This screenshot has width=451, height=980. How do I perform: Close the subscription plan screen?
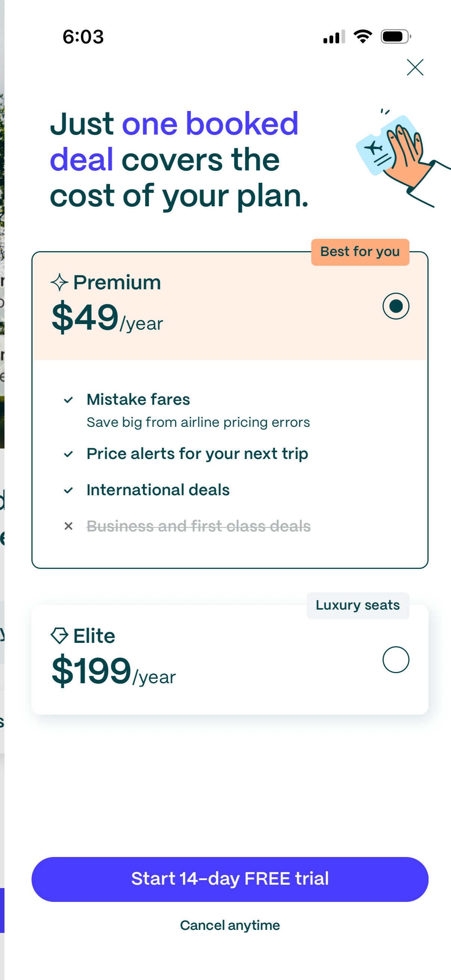click(415, 68)
